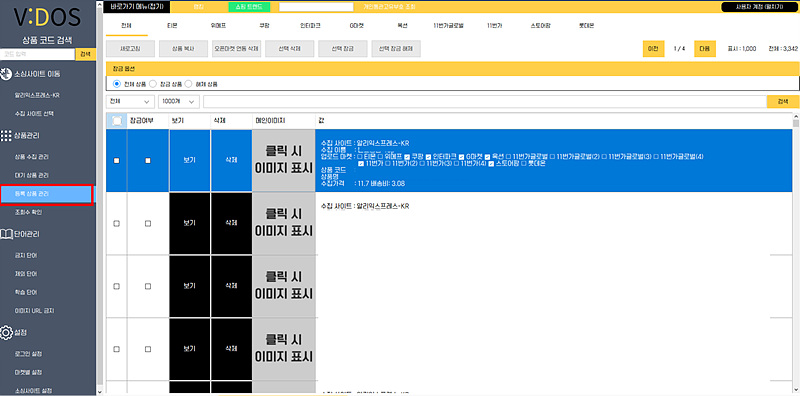800x396 pixels.
Task: Check the 롯데온 upload market checkbox in the blue row
Action: [x=523, y=164]
